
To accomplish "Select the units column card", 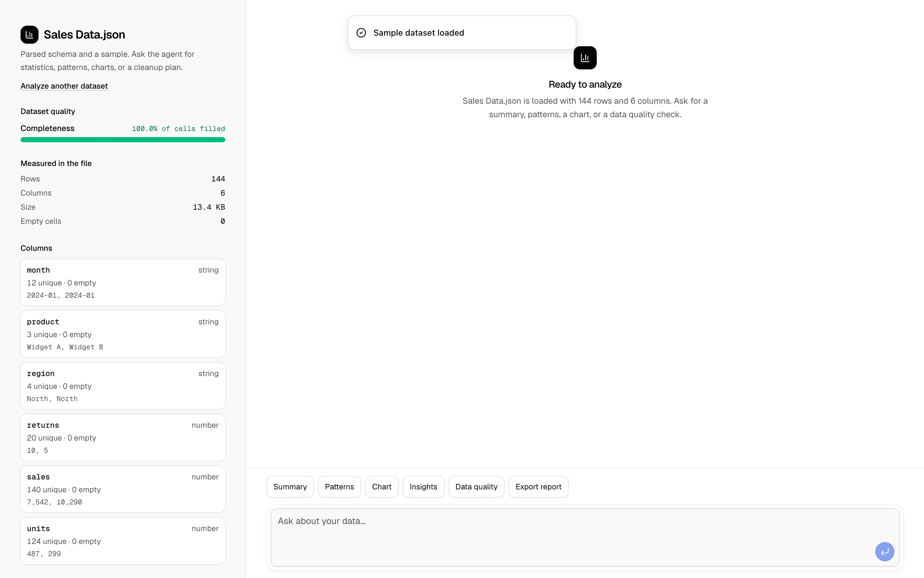I will (x=123, y=541).
